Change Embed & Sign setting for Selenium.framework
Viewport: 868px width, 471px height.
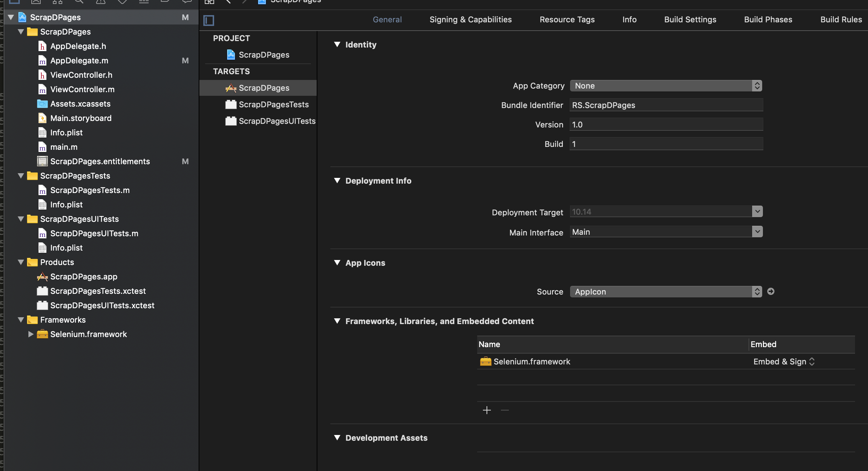(x=783, y=362)
